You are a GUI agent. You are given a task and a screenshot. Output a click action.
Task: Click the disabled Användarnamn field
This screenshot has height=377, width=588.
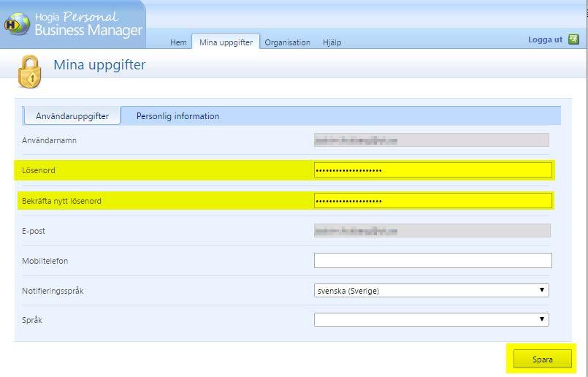pos(431,140)
